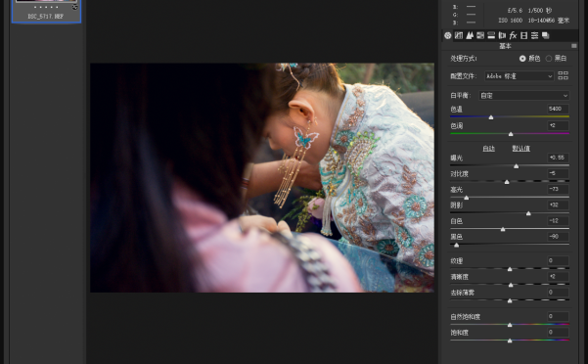Click the 阴影 shadows value field
This screenshot has width=588, height=364.
558,205
